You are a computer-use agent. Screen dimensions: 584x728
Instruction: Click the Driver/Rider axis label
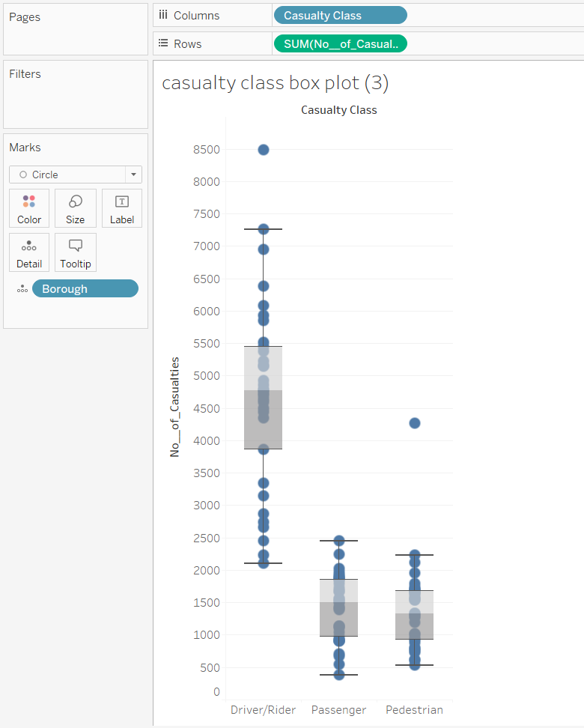click(264, 710)
